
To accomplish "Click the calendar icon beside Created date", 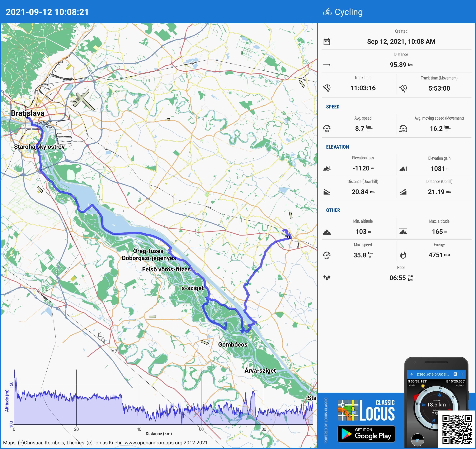I will [x=327, y=42].
